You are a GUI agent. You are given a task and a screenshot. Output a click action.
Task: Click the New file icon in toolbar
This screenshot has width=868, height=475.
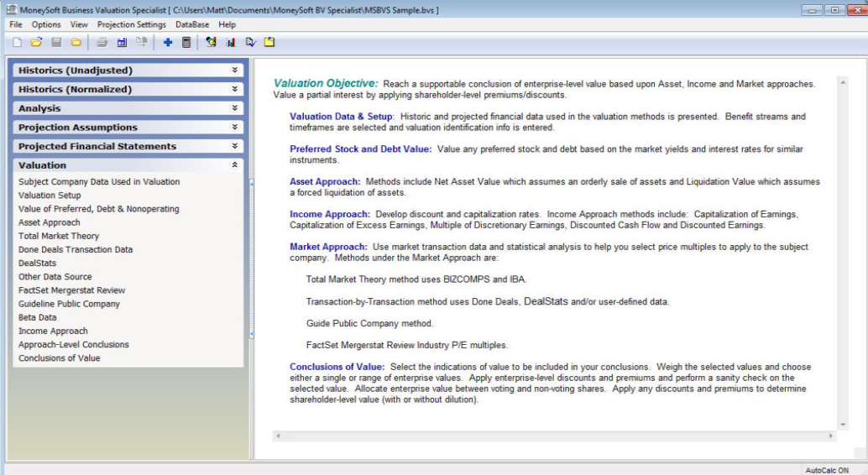click(x=17, y=42)
